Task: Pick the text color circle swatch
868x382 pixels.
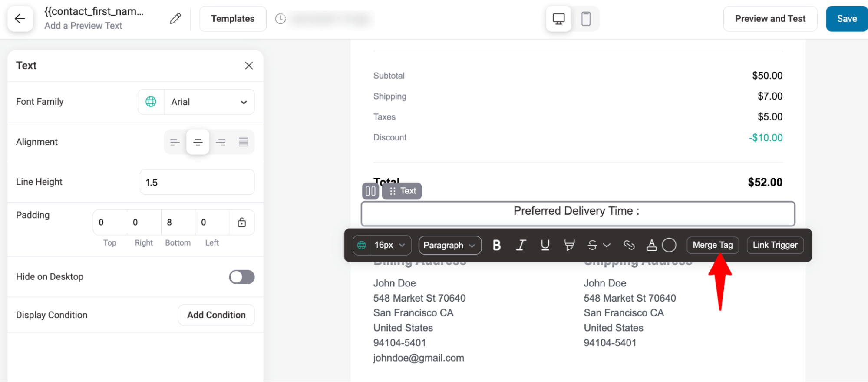Action: pos(669,246)
